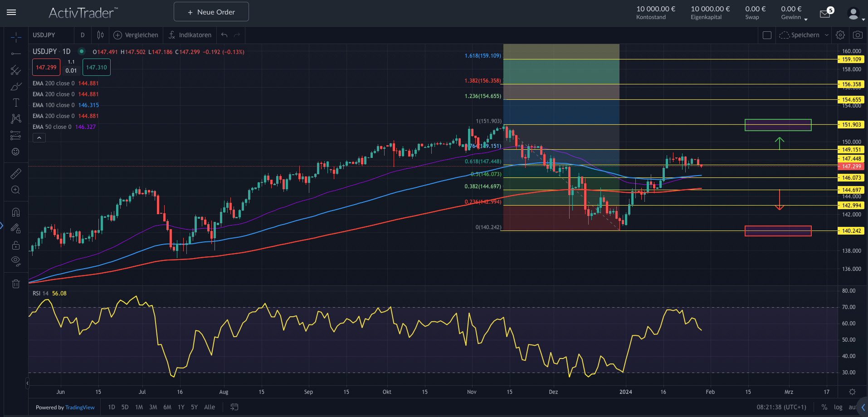
Task: Switch chart range to 1Y
Action: click(181, 407)
